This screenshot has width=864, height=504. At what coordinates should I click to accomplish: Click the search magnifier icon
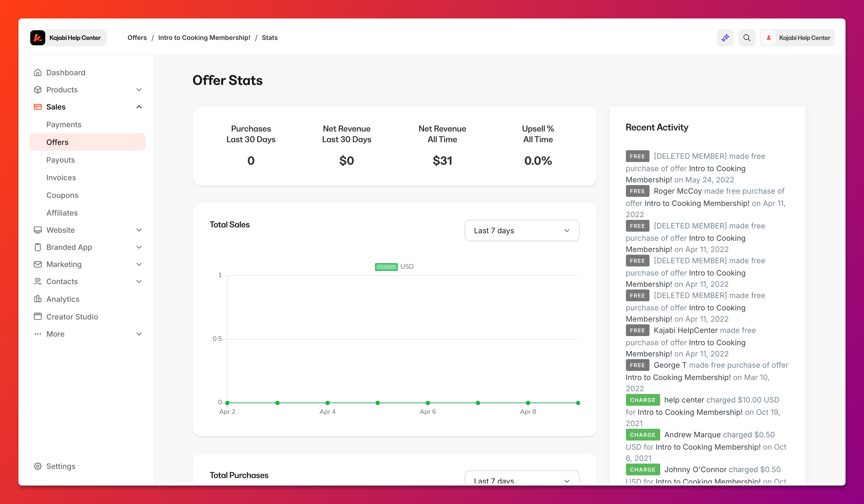coord(746,38)
